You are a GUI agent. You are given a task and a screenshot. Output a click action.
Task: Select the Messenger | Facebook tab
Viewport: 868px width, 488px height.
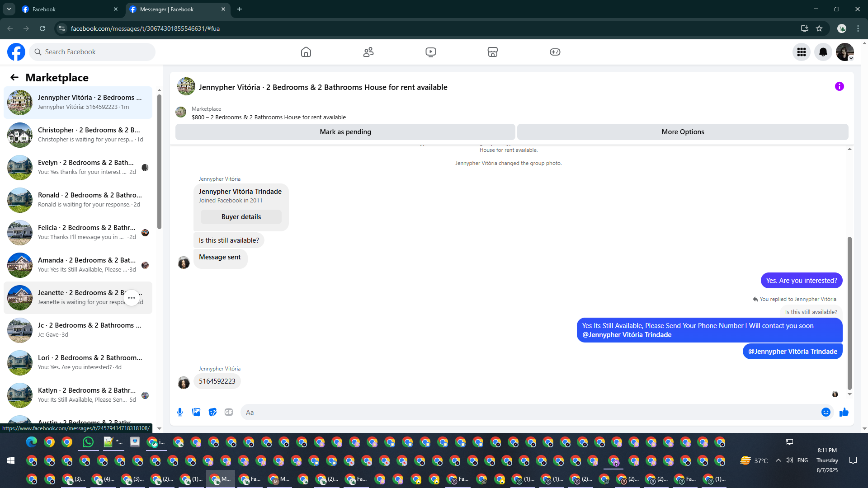177,9
